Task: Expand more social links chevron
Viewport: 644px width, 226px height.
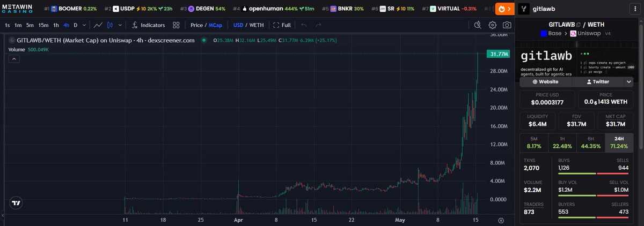Action: [x=629, y=82]
